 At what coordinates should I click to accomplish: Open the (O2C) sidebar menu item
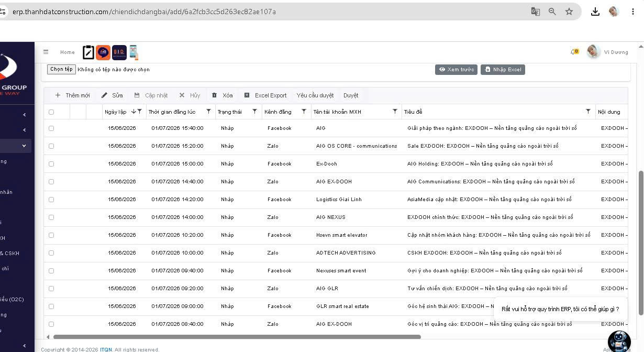(x=12, y=300)
